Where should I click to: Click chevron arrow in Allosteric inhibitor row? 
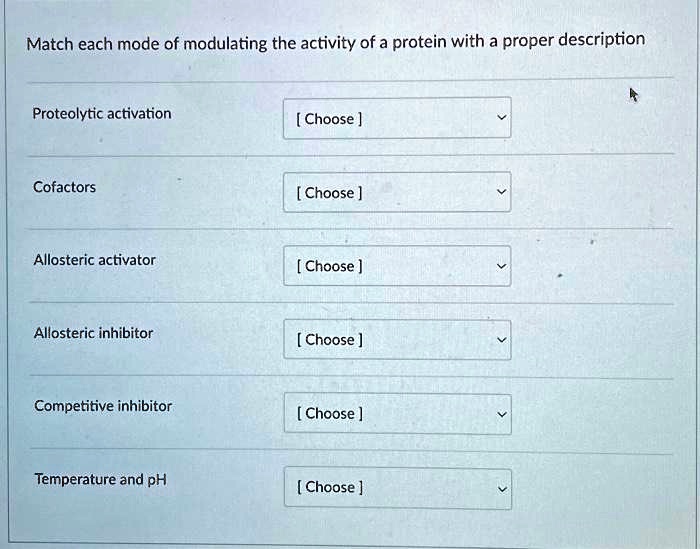(x=502, y=340)
